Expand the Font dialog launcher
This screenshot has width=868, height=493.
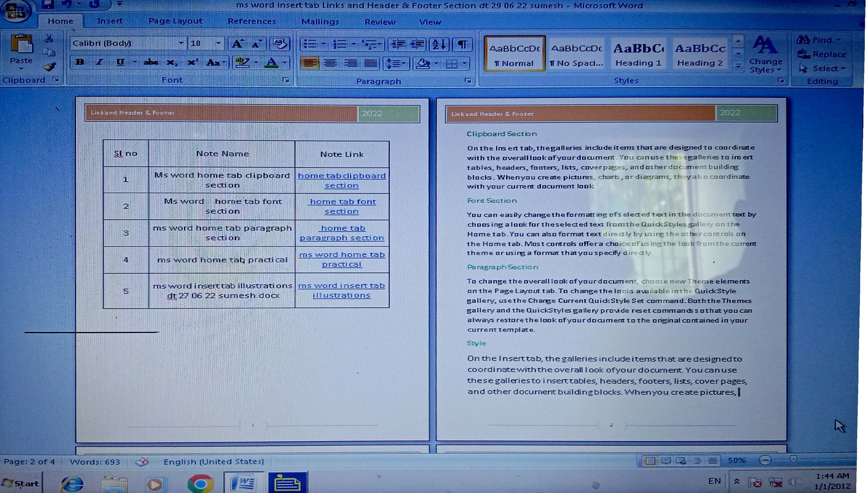(x=286, y=80)
